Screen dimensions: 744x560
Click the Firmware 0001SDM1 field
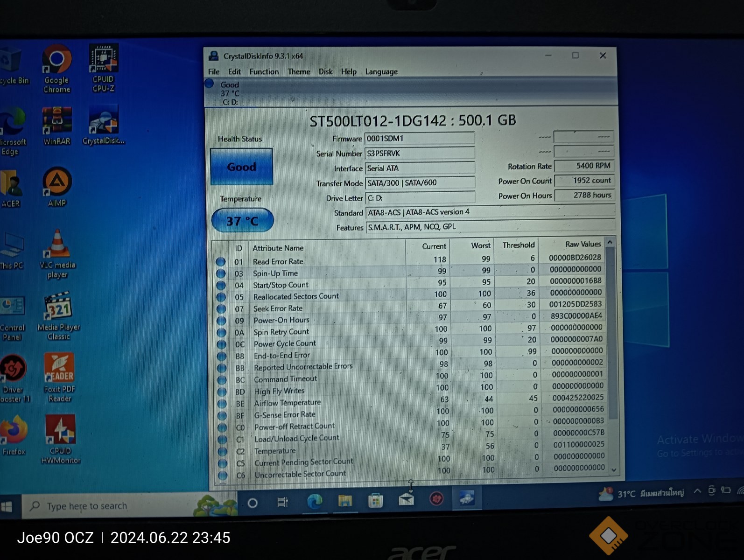coord(419,138)
